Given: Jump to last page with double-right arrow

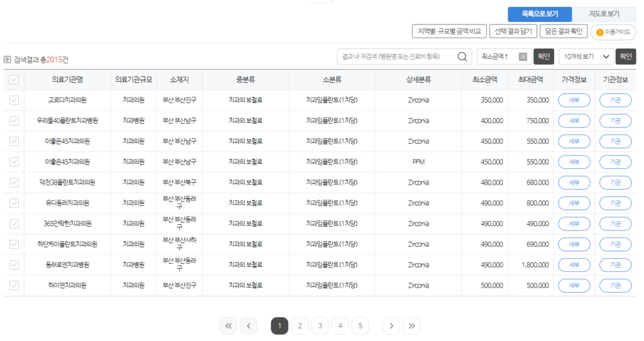Looking at the screenshot, I should pos(411,326).
